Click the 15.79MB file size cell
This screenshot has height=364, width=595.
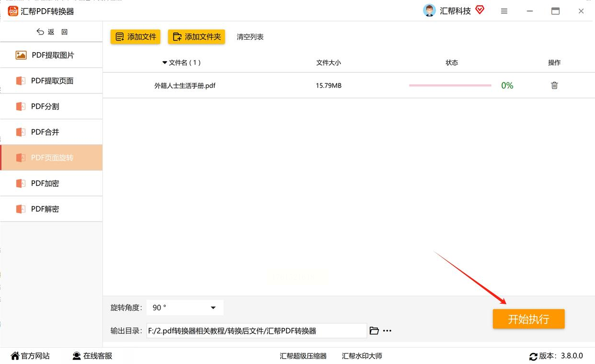click(329, 86)
